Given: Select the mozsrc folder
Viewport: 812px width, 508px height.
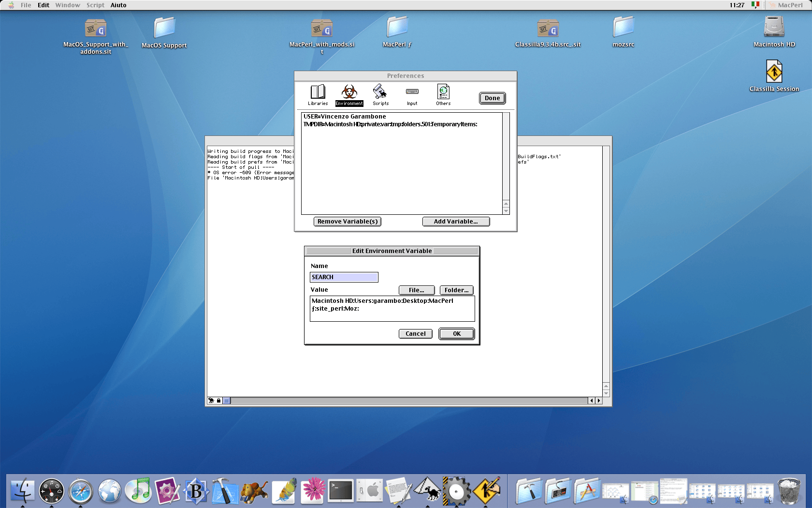Looking at the screenshot, I should point(623,32).
